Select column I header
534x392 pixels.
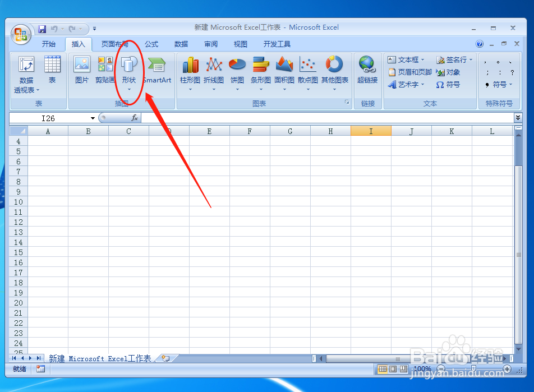[371, 131]
